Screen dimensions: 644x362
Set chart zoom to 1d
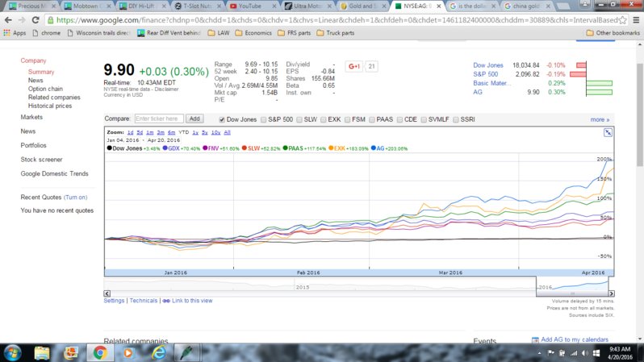130,132
